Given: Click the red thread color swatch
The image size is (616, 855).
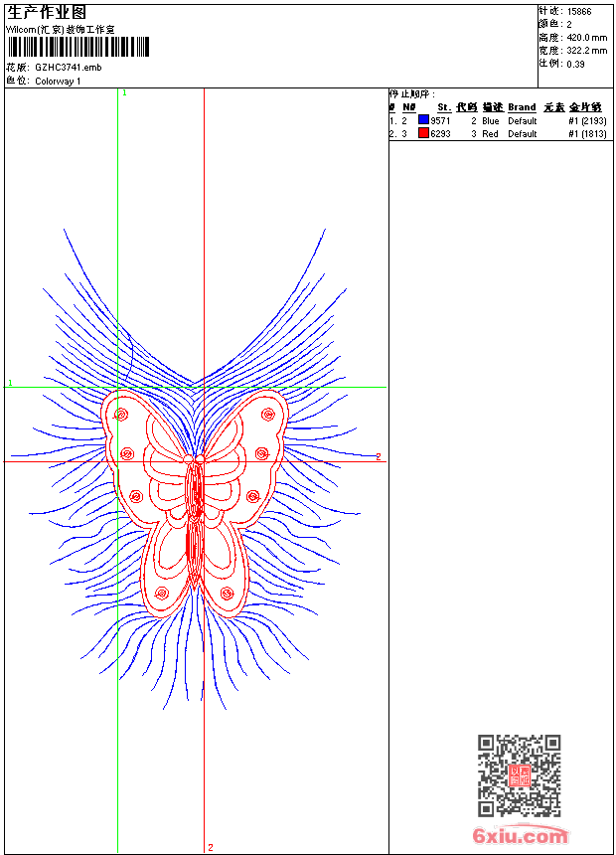Looking at the screenshot, I should [423, 133].
